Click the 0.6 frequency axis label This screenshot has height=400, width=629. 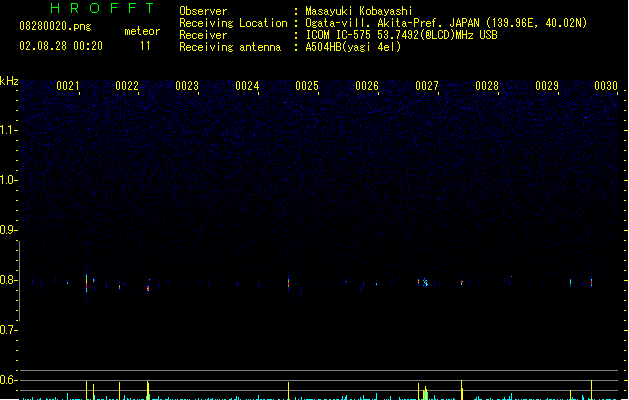(x=8, y=380)
